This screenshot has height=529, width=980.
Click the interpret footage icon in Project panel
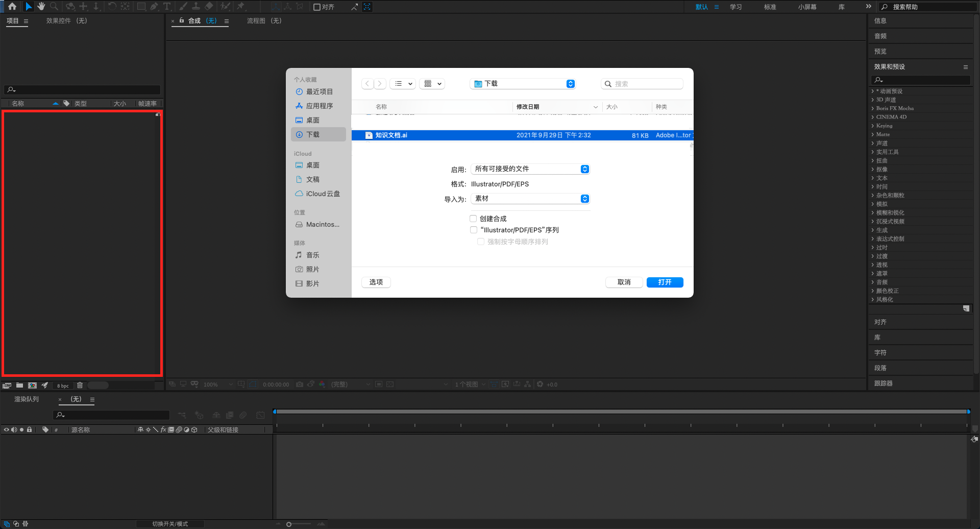coord(7,386)
